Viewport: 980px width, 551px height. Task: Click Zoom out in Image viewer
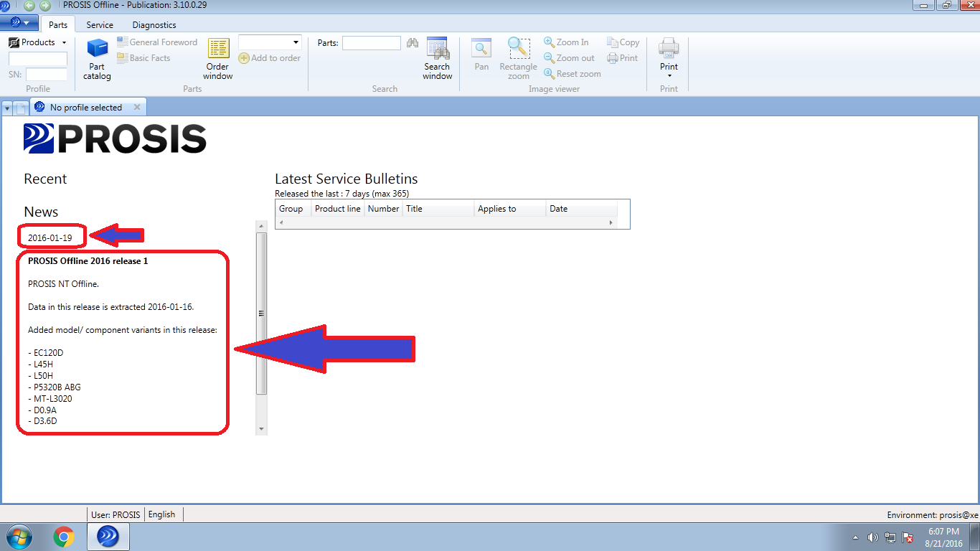[569, 58]
